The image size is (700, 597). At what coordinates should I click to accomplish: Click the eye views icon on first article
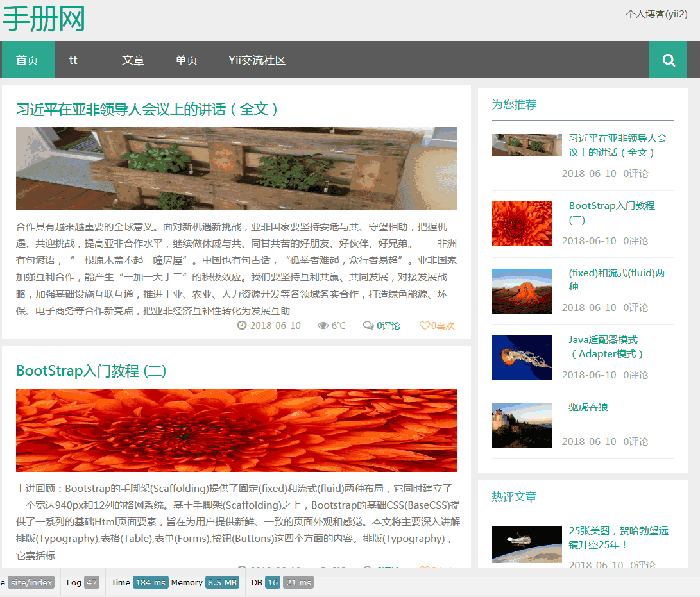tap(323, 326)
